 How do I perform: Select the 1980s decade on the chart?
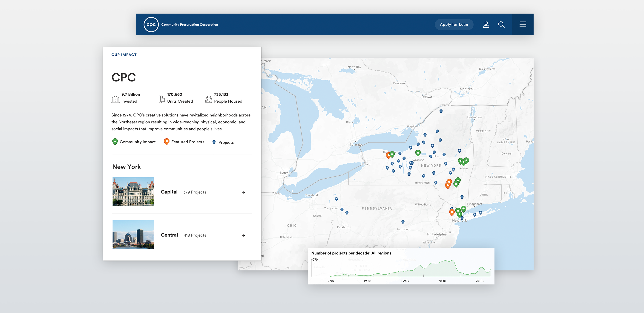tap(368, 281)
